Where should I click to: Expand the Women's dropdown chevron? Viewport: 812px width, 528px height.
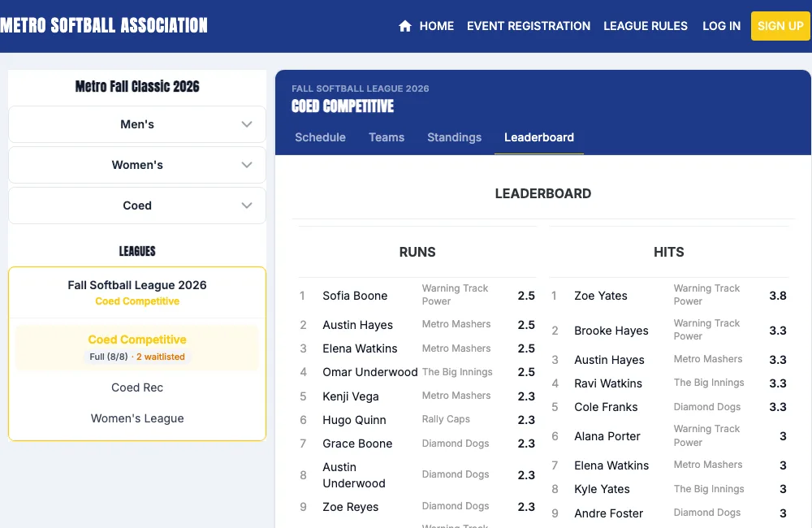point(247,165)
